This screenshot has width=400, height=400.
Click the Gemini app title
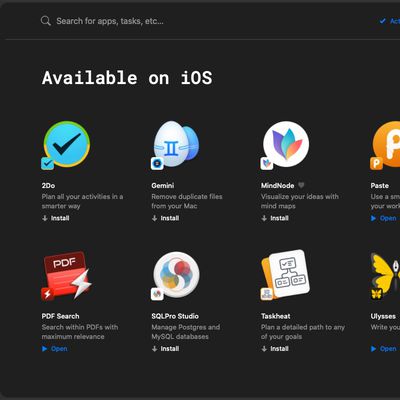(x=163, y=186)
